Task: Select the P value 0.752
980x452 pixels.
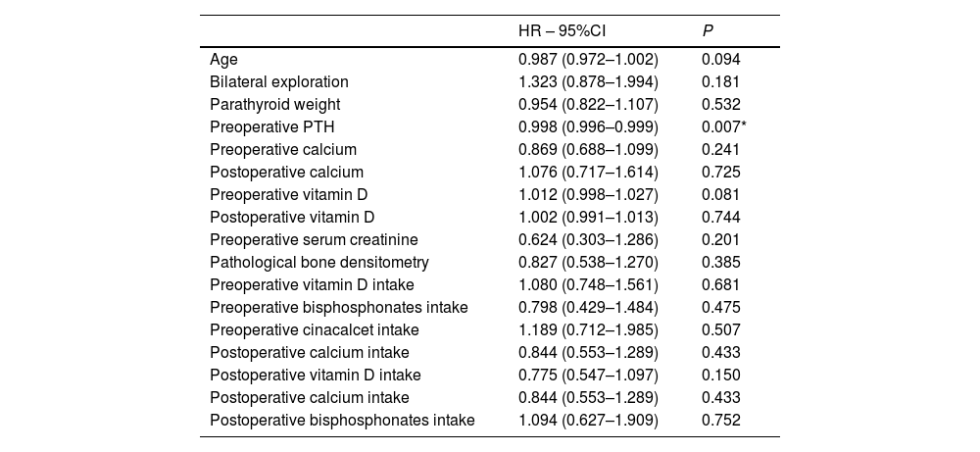Action: [721, 420]
